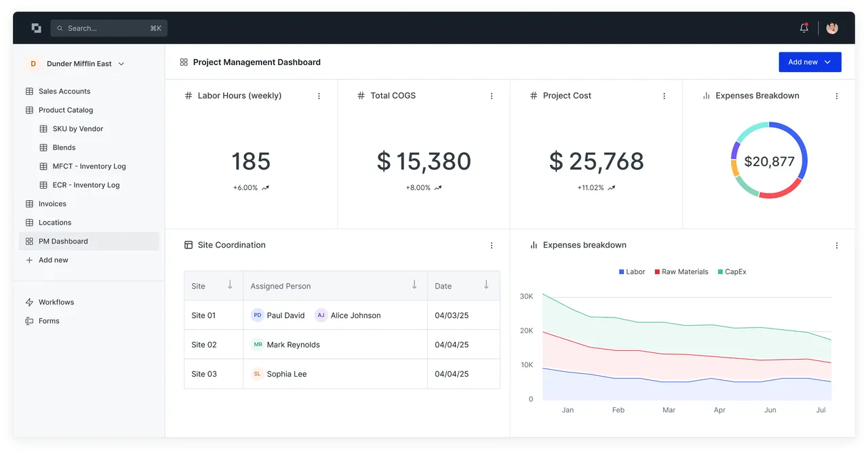Image resolution: width=868 pixels, height=454 pixels.
Task: Toggle CapEx legend entry
Action: coord(732,271)
